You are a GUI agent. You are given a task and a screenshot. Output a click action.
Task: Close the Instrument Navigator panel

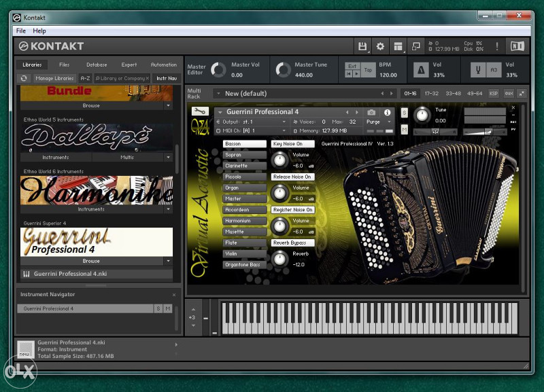[x=174, y=295]
